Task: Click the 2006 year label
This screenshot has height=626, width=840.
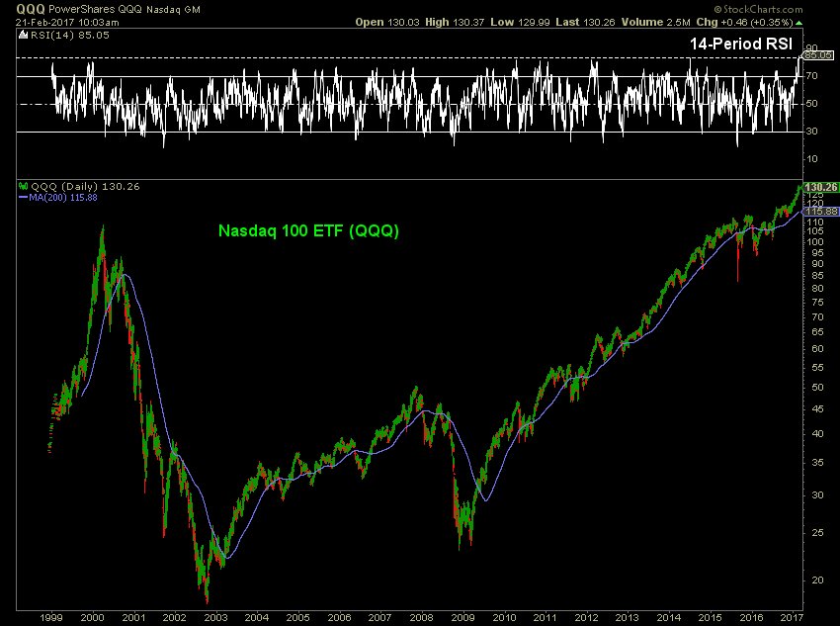Action: [x=339, y=617]
